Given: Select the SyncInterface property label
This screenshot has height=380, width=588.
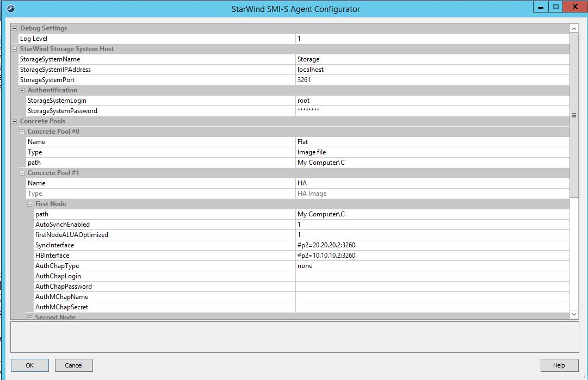Looking at the screenshot, I should (x=55, y=245).
